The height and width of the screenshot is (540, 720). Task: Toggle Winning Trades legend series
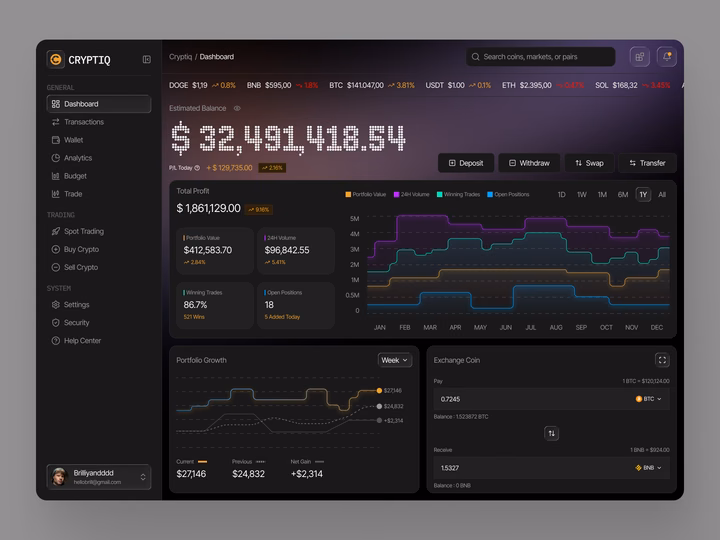(458, 194)
